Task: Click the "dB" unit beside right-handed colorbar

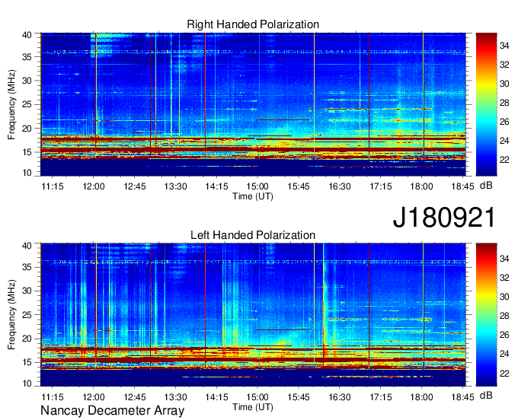Action: coord(486,186)
